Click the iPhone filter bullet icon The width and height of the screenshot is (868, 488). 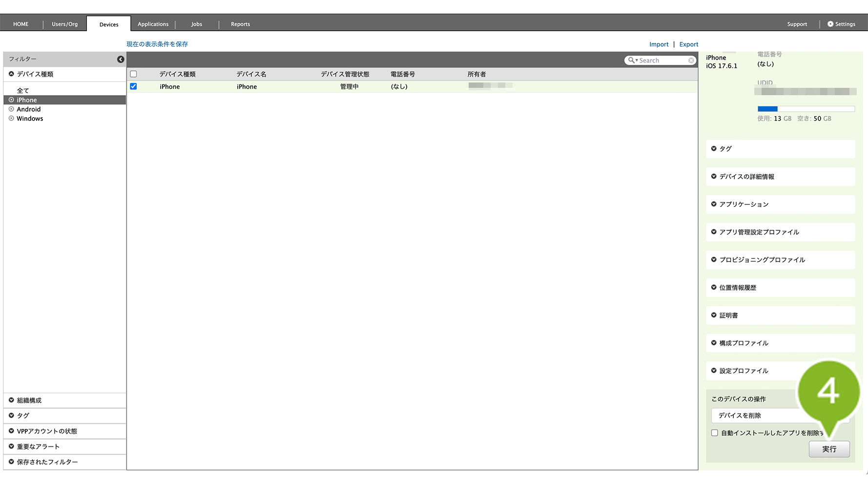click(11, 100)
